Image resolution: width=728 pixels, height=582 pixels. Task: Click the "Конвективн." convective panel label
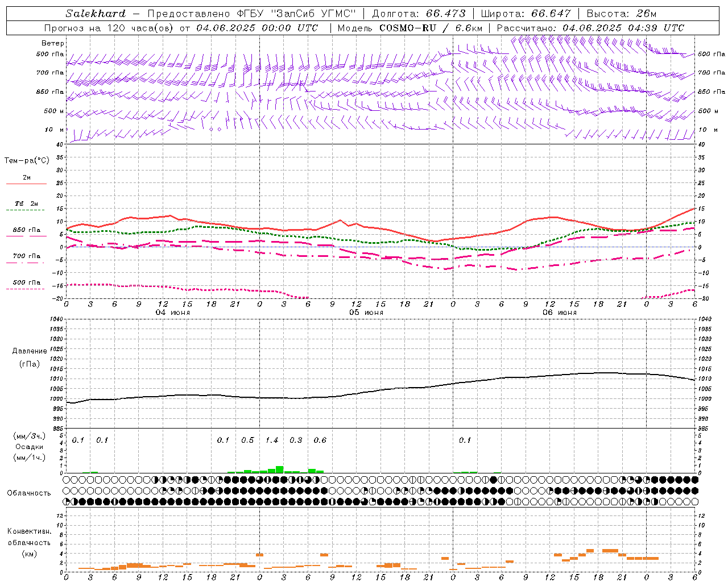29,531
